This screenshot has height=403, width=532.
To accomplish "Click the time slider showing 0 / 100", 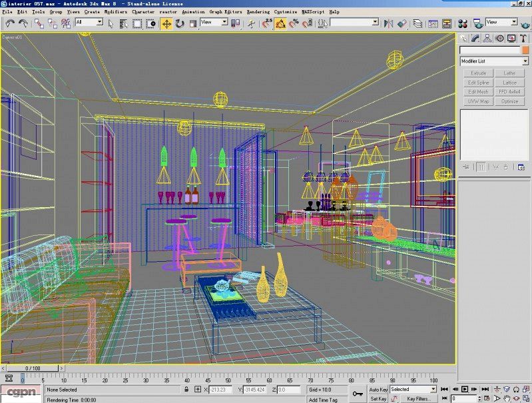I will (33, 368).
